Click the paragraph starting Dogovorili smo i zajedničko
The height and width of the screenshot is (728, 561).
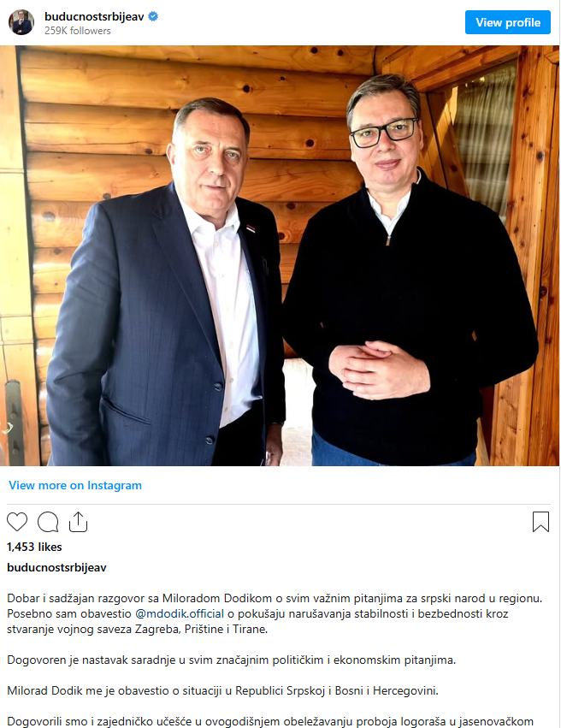(270, 722)
